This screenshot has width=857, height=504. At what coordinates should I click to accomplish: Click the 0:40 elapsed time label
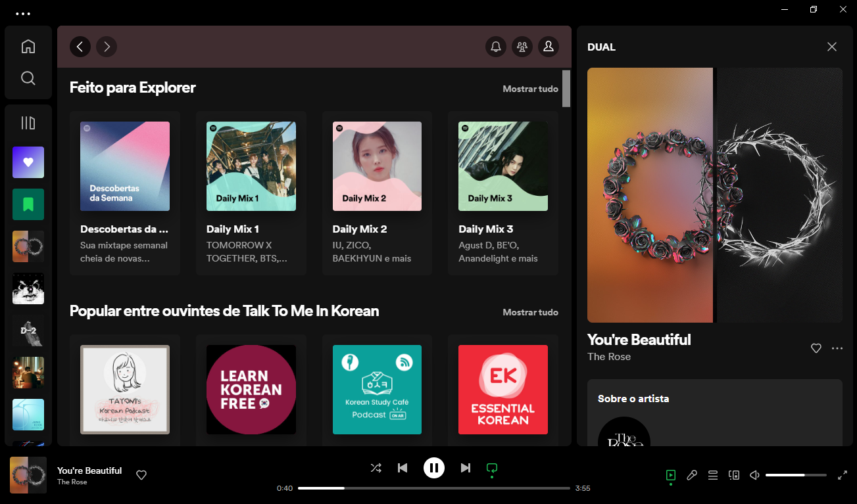coord(285,488)
